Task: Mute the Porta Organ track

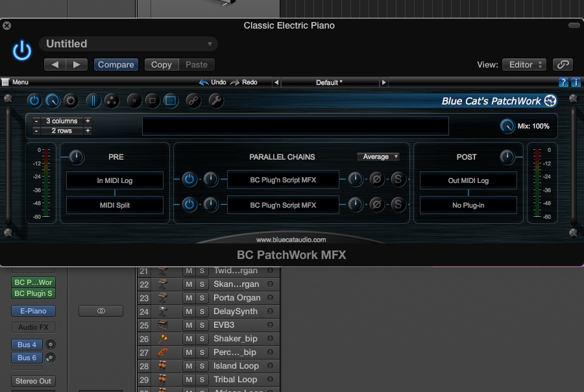Action: (189, 298)
